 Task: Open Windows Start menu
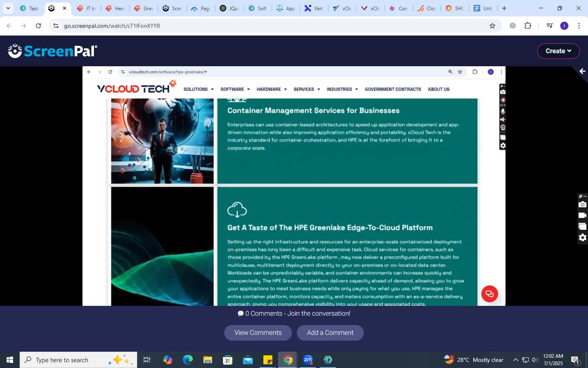coord(10,360)
